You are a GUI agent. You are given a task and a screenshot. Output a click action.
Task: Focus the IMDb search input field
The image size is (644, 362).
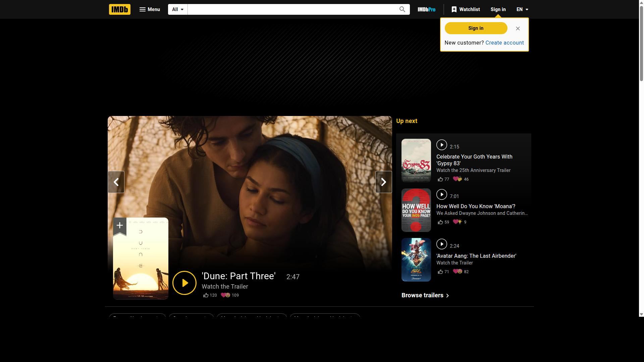click(291, 9)
